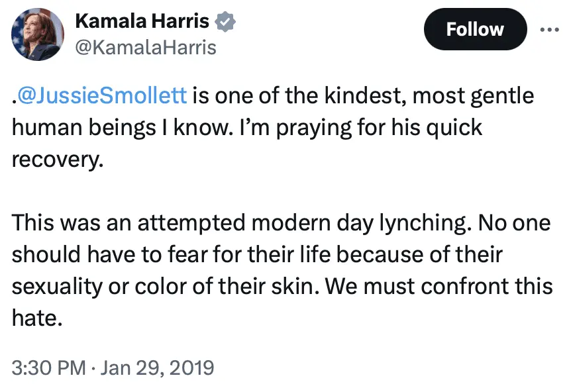Open the @KamalaHarris handle link

tap(145, 47)
